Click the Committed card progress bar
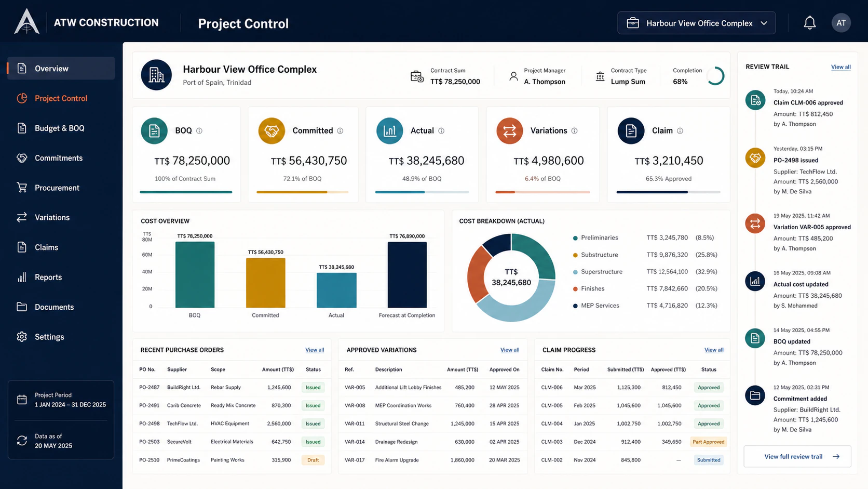868x489 pixels. 302,192
